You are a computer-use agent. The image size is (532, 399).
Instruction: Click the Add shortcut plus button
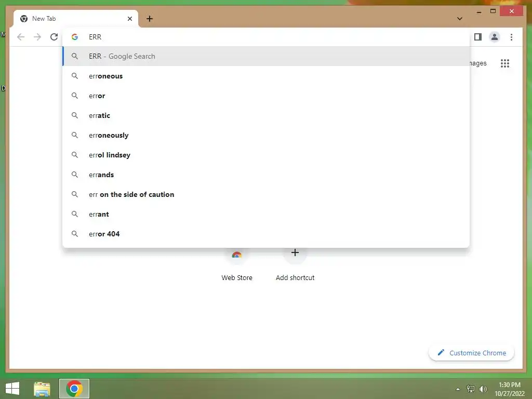(x=295, y=253)
